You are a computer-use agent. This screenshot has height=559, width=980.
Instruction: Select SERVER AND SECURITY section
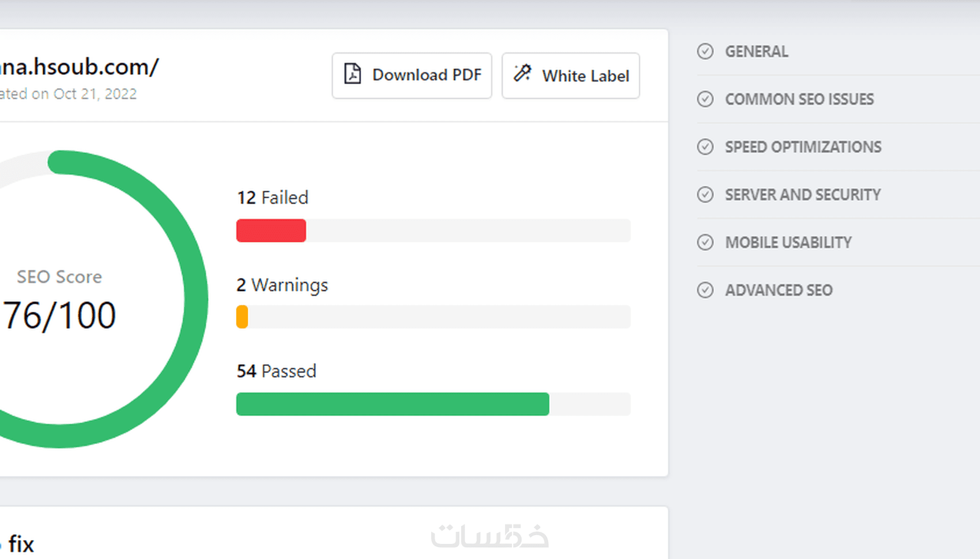coord(802,195)
